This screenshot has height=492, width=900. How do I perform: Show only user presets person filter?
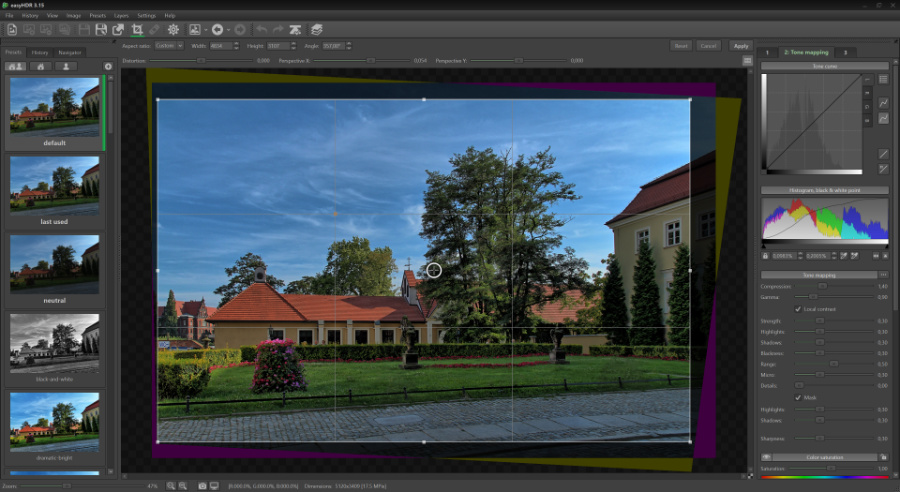pyautogui.click(x=66, y=67)
